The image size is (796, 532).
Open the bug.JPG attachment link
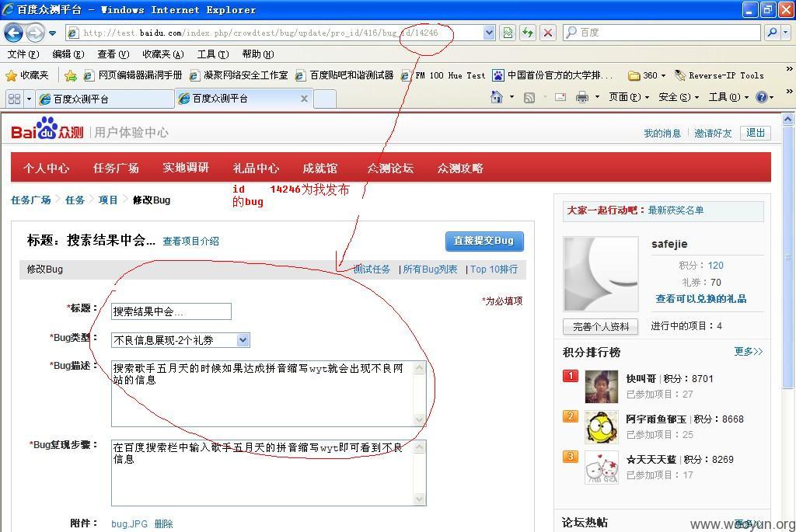tap(130, 524)
